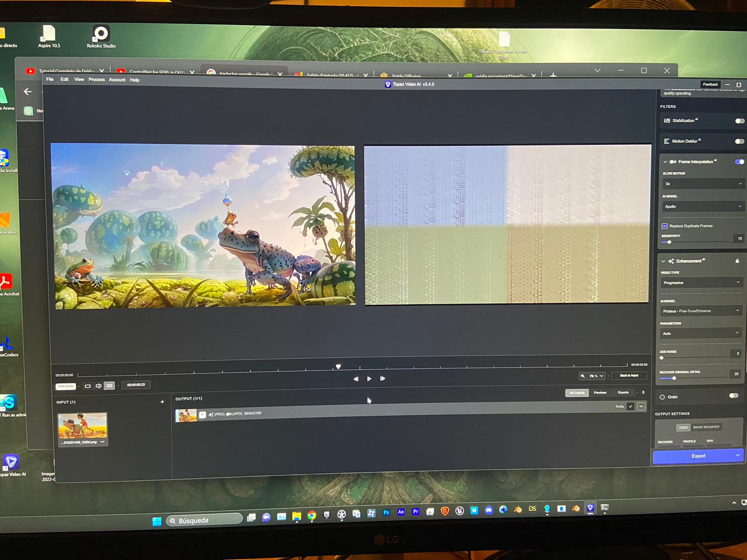
Task: Open the Process menu
Action: (x=97, y=80)
